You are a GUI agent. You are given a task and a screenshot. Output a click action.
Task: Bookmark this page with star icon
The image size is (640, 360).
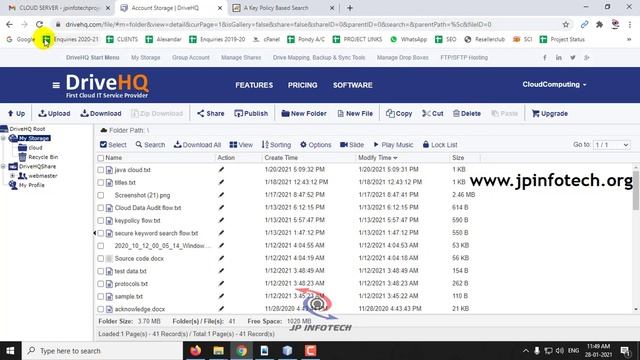566,24
